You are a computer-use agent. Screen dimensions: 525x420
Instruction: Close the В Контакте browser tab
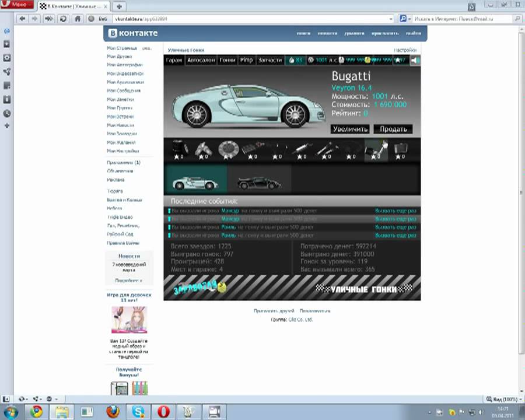click(x=106, y=6)
